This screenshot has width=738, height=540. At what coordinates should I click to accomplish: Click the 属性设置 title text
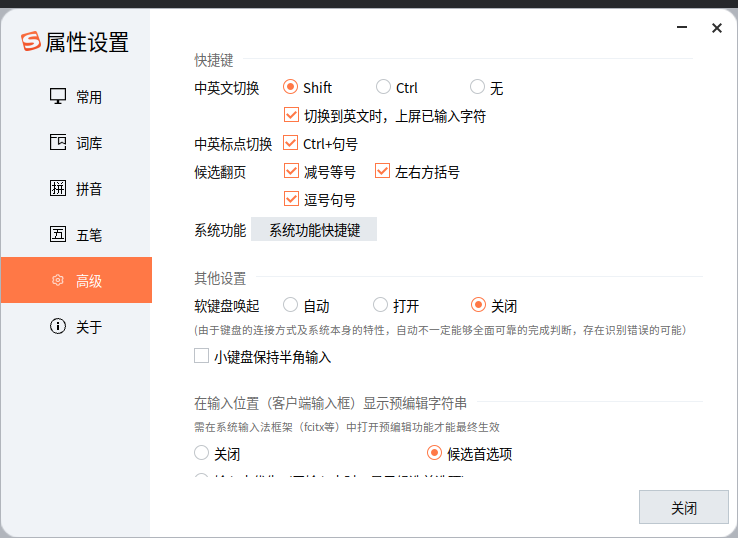coord(87,42)
